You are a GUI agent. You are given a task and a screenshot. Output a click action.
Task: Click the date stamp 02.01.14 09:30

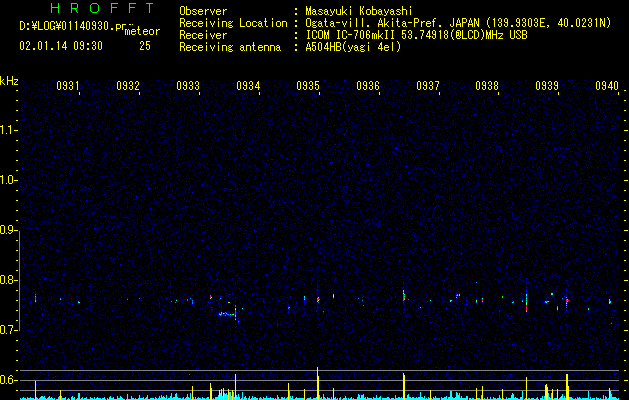[61, 46]
